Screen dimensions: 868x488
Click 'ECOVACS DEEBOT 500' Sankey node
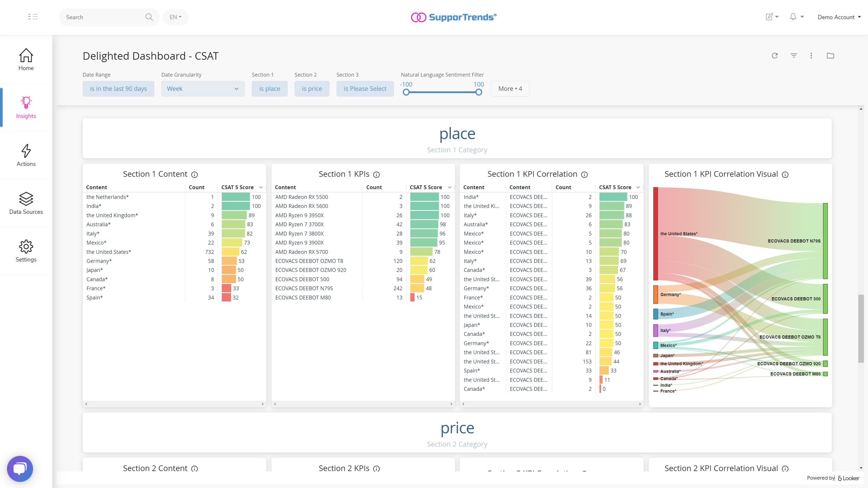click(825, 298)
